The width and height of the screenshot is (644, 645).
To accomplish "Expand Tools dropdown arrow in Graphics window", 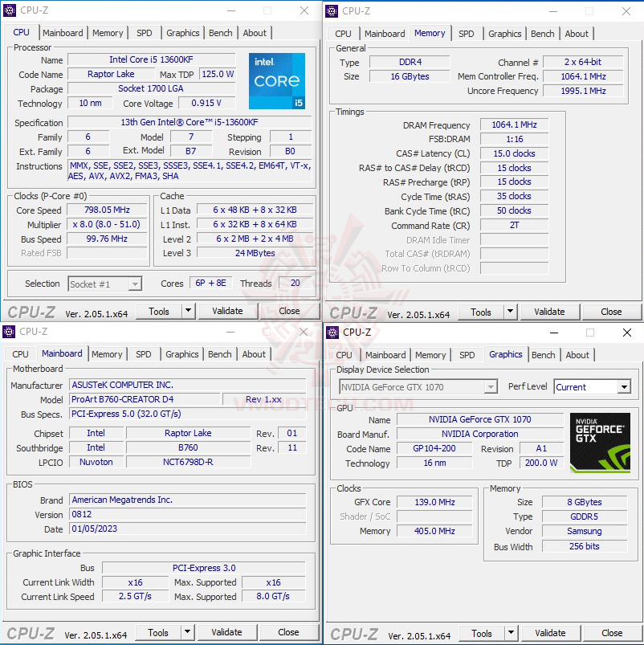I will [512, 633].
